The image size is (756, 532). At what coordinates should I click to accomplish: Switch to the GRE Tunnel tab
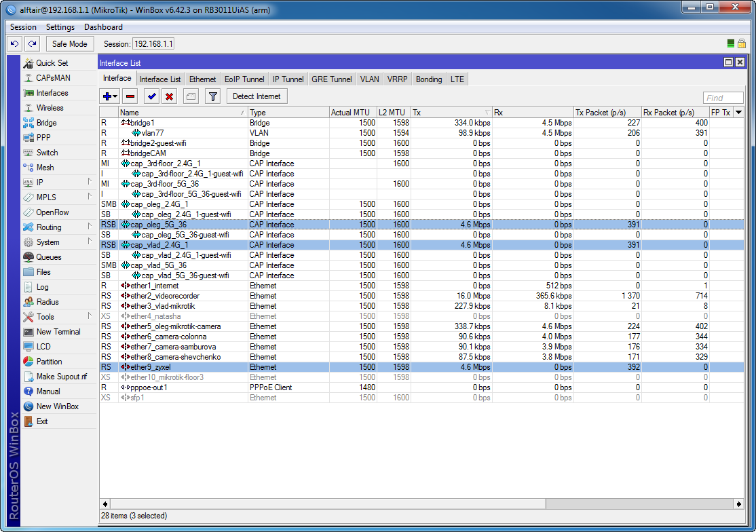point(332,79)
